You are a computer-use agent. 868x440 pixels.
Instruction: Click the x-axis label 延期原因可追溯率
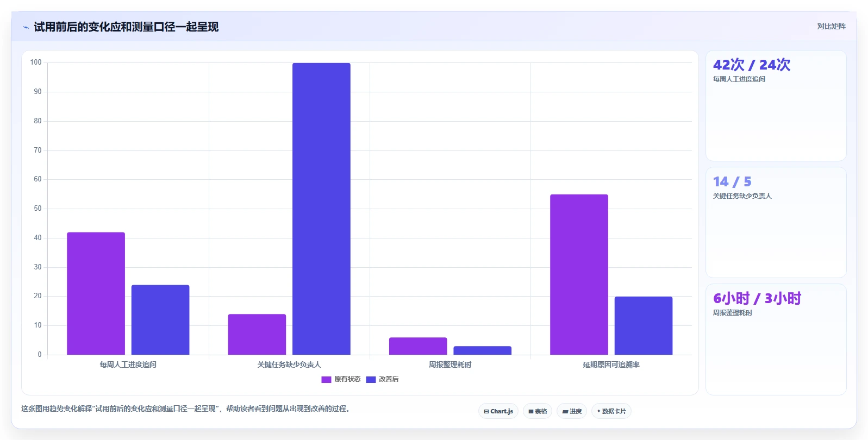[x=611, y=364]
